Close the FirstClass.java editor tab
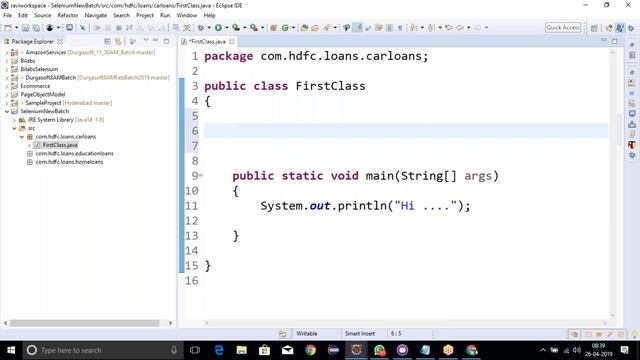The image size is (640, 360). coord(232,42)
